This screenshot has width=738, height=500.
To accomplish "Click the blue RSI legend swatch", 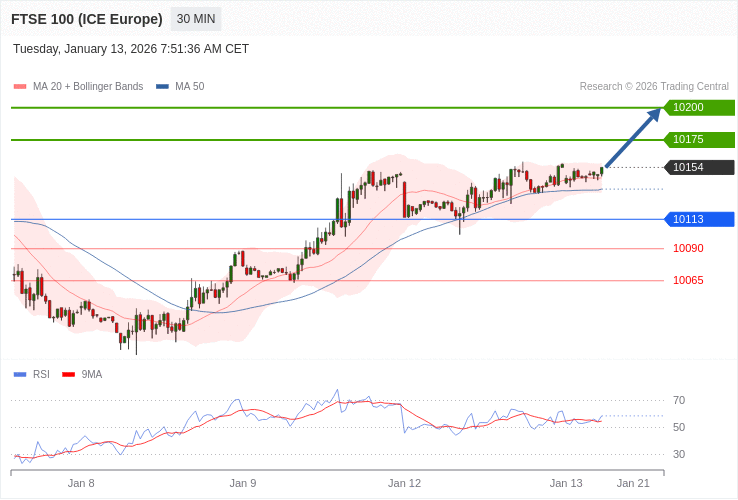I will [20, 375].
